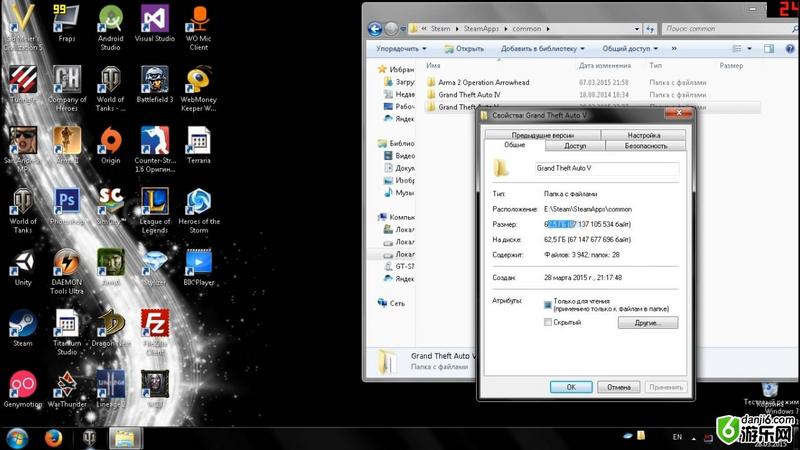
Task: Launch the FileZilla Client desktop icon
Action: click(x=155, y=333)
